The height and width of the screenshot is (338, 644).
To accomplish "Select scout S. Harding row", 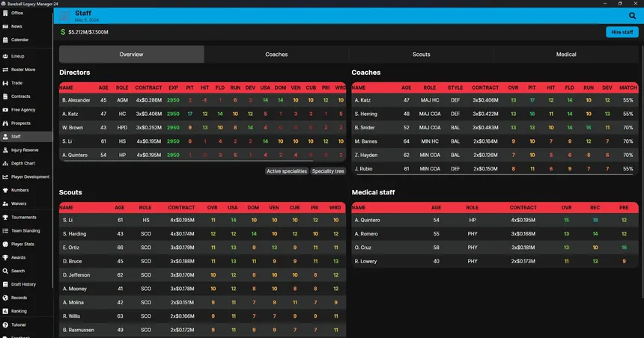I will click(202, 234).
